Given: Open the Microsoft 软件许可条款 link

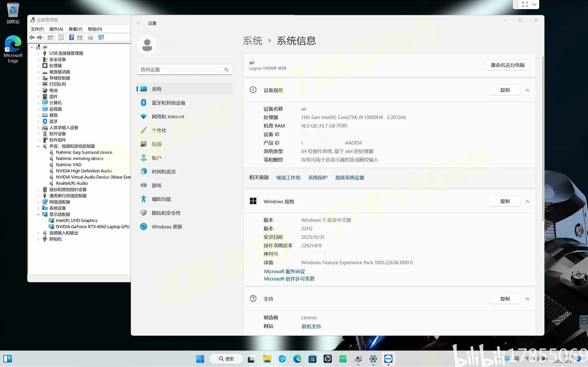Looking at the screenshot, I should pos(289,279).
